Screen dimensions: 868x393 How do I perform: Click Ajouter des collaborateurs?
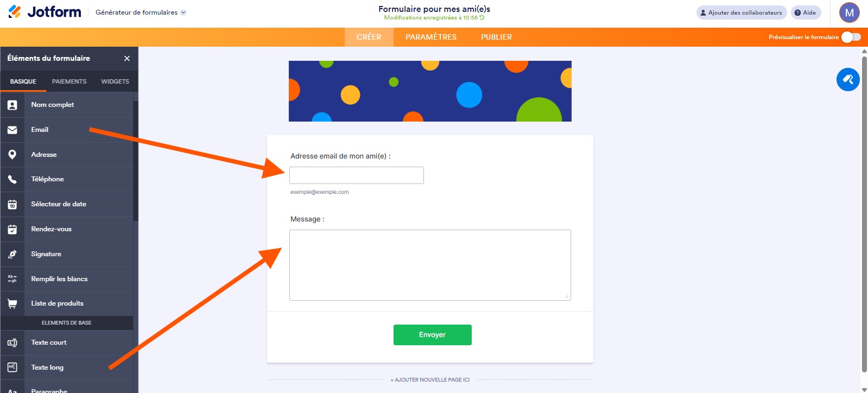(740, 12)
